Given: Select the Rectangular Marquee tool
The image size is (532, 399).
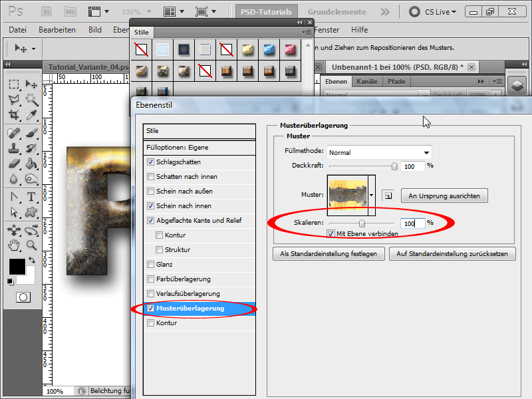Looking at the screenshot, I should (14, 84).
